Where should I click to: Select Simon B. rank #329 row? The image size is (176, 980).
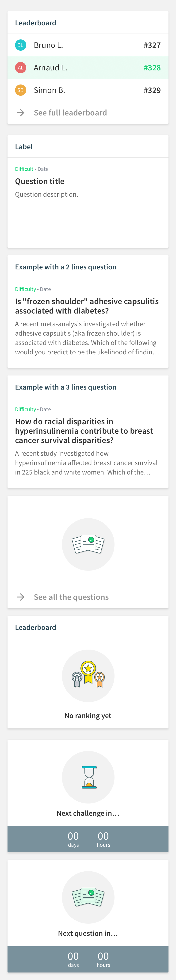[x=88, y=90]
